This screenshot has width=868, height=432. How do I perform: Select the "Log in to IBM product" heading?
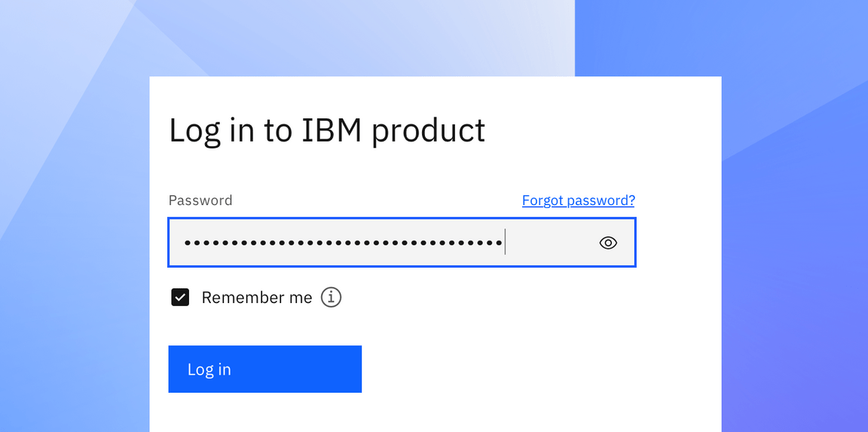click(x=326, y=131)
